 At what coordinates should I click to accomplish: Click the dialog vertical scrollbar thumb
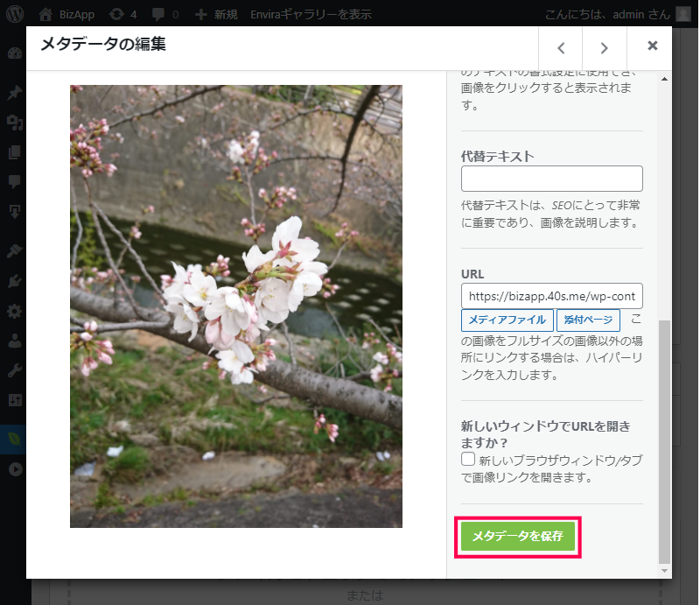pyautogui.click(x=664, y=441)
